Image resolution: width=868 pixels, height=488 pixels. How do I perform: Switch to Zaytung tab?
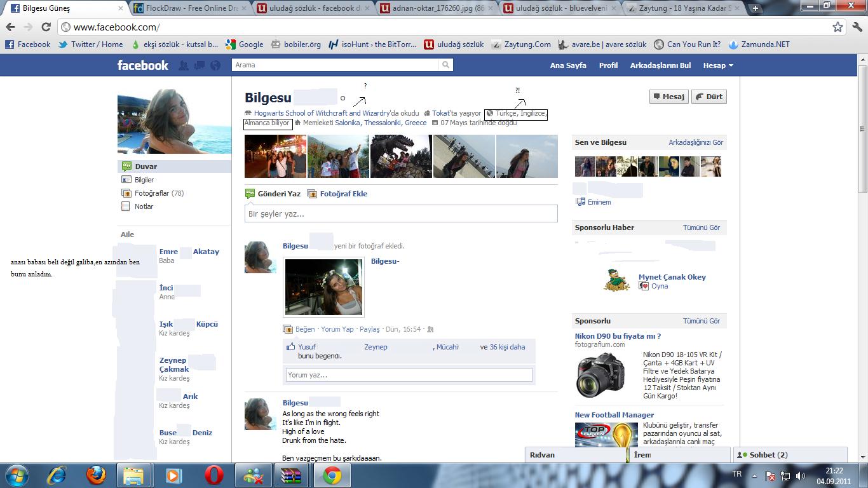(684, 8)
